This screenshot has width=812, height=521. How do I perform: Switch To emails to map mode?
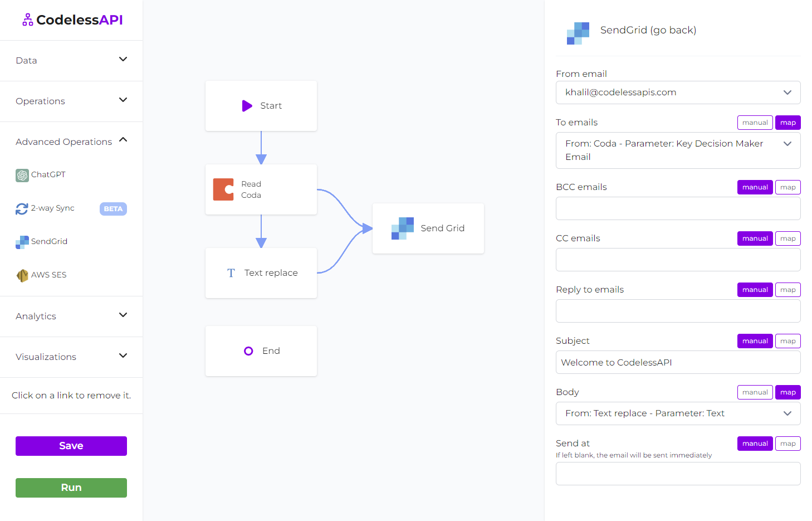[788, 123]
